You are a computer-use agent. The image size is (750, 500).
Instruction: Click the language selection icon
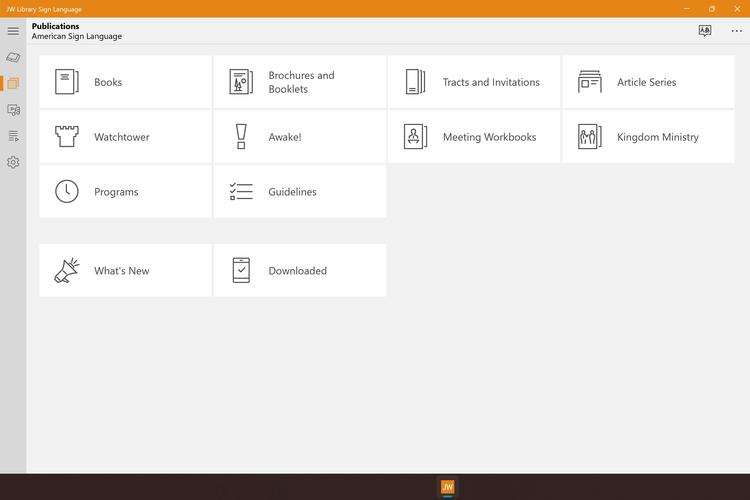tap(705, 31)
